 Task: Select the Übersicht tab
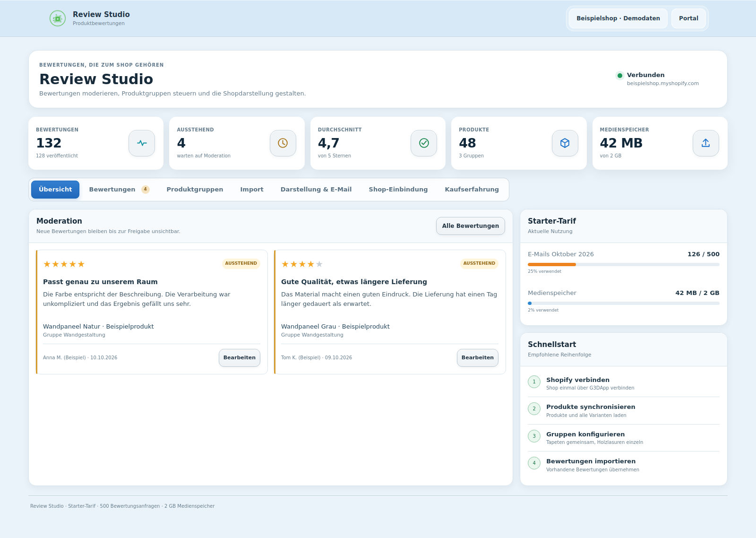click(x=55, y=190)
